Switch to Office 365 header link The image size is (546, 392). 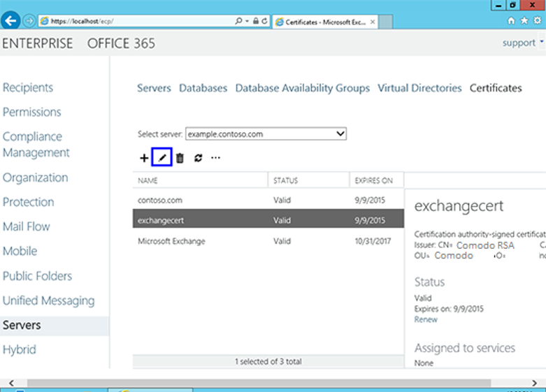(x=121, y=43)
